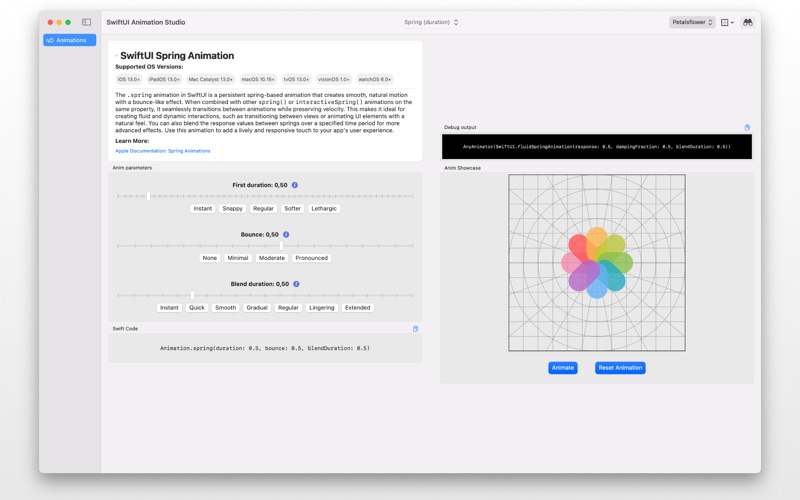Adjust the Blend duration slider
800x500 pixels.
pyautogui.click(x=265, y=295)
